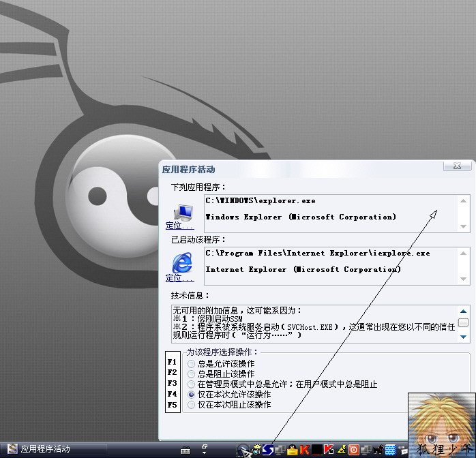The height and width of the screenshot is (458, 476).
Task: Click the black dog tray icon
Action: (x=378, y=450)
